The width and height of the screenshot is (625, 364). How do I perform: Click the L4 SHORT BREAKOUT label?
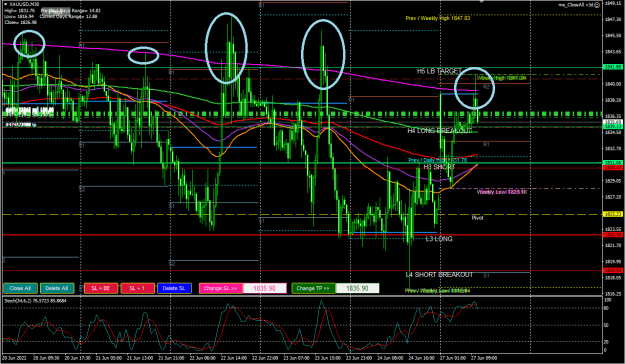click(439, 275)
